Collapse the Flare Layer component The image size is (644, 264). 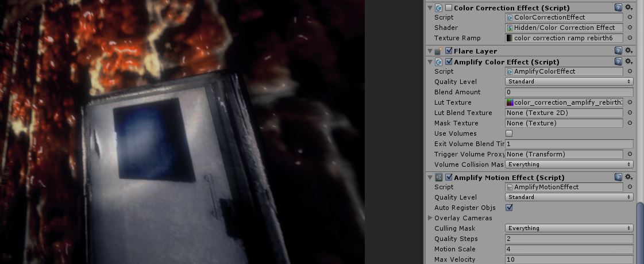click(430, 51)
